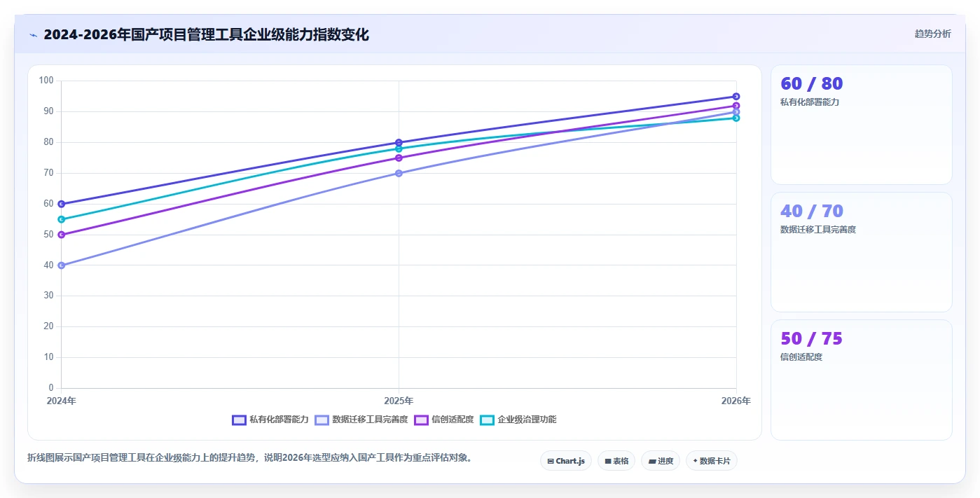Click the 趋势分析 label in the header
980x498 pixels.
[932, 34]
